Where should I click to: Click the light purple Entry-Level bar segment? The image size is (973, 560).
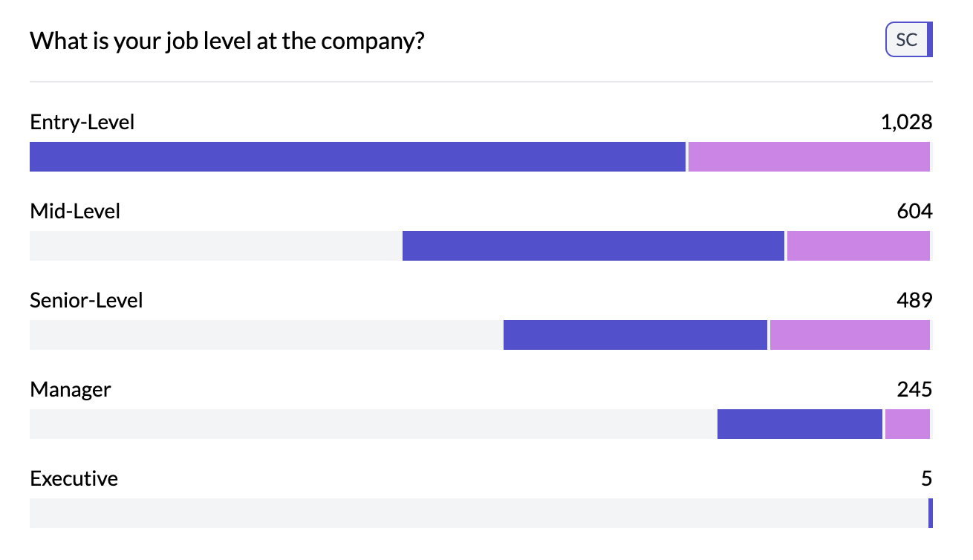click(808, 157)
